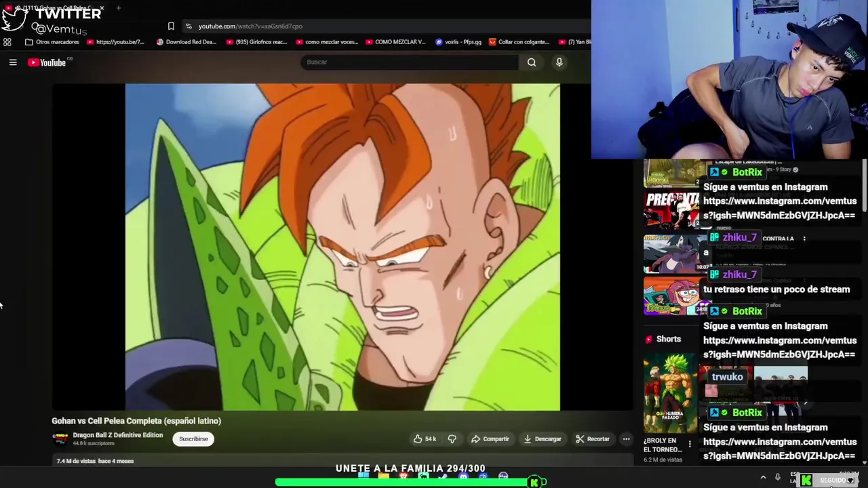868x488 pixels.
Task: Open the como mezclar voces... bookmark
Action: coord(327,42)
